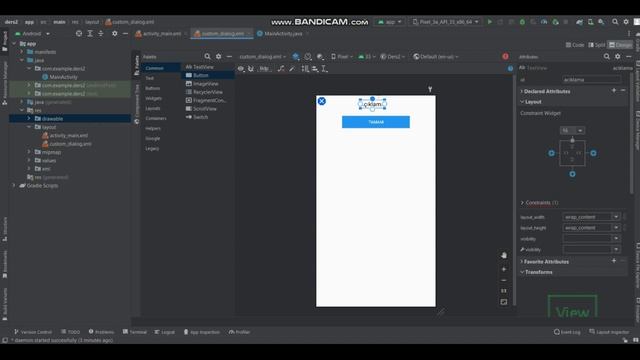Click the magic wand infer constraints icon
This screenshot has width=640, height=360.
point(292,69)
